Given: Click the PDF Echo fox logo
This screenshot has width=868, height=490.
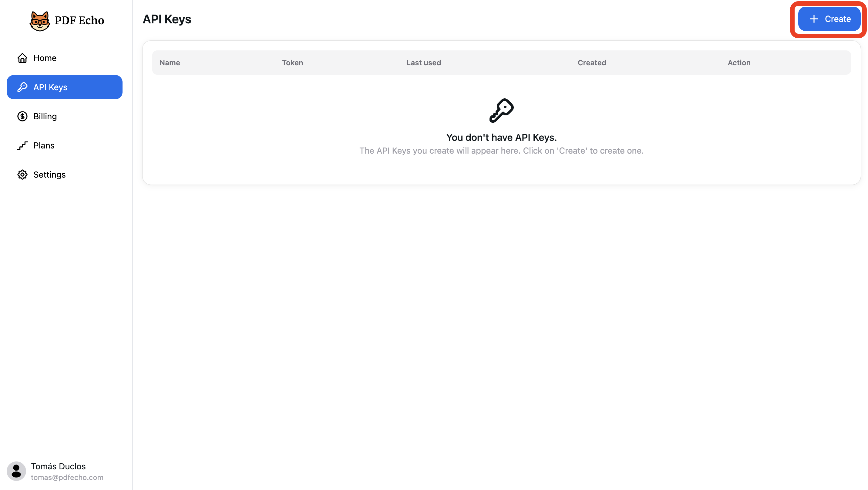Looking at the screenshot, I should (39, 21).
